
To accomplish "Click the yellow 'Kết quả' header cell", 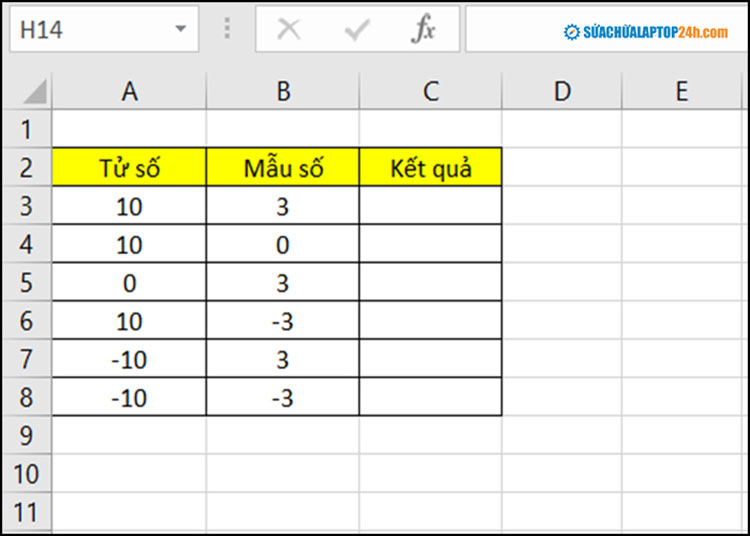I will coord(430,168).
